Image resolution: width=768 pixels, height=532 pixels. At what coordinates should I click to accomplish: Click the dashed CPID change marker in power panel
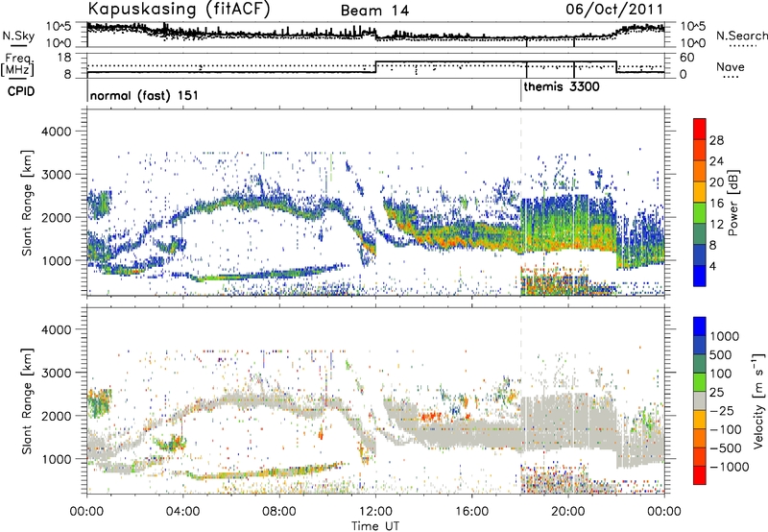[521, 203]
